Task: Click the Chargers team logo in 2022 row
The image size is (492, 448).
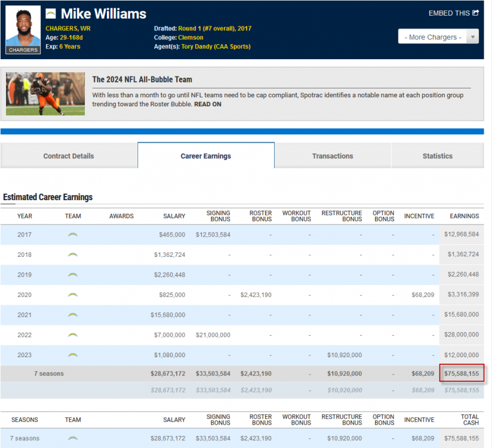Action: pos(73,335)
